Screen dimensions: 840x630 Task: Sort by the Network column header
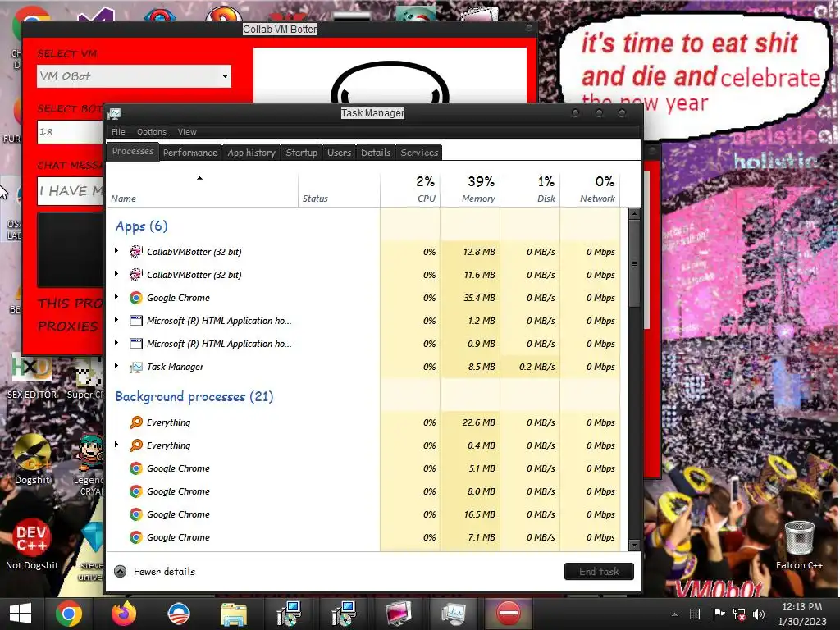pyautogui.click(x=590, y=189)
